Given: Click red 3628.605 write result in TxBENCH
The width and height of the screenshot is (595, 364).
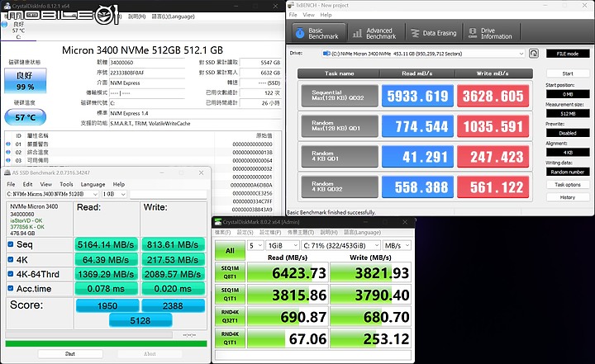Looking at the screenshot, I should 493,96.
